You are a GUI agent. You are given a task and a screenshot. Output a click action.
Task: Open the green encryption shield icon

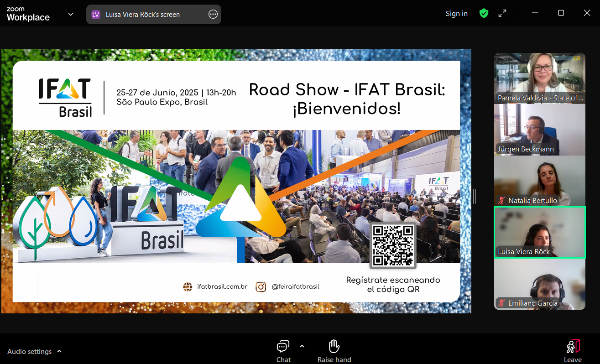tap(484, 14)
